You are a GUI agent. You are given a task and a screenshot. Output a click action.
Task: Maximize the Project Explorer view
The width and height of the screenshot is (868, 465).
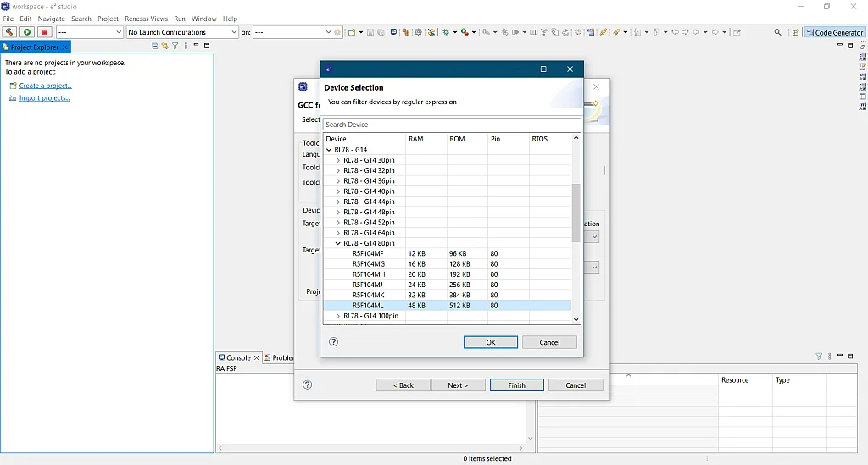[207, 46]
